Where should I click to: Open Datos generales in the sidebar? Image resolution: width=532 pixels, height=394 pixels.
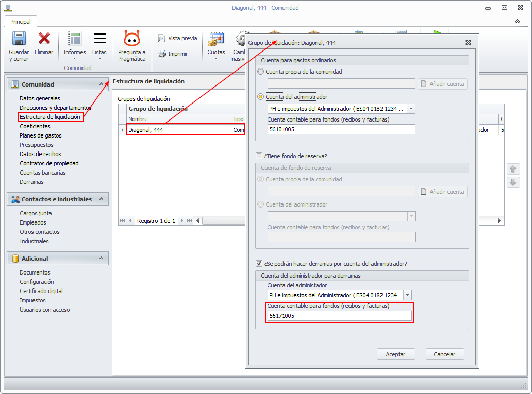(40, 98)
